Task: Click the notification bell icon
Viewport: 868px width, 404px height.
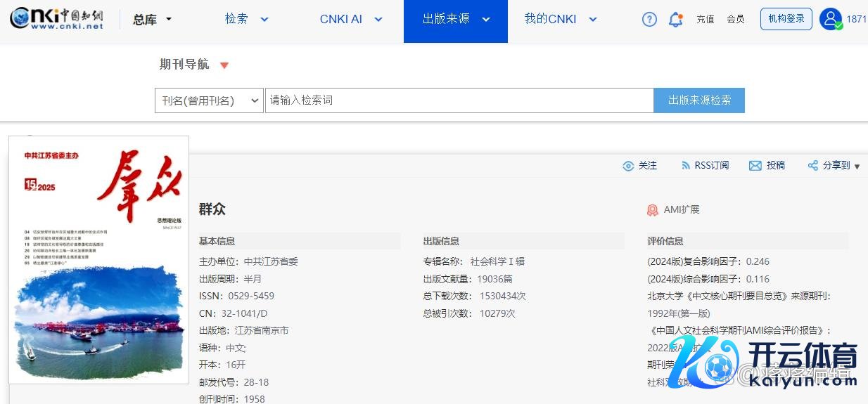Action: [x=675, y=20]
